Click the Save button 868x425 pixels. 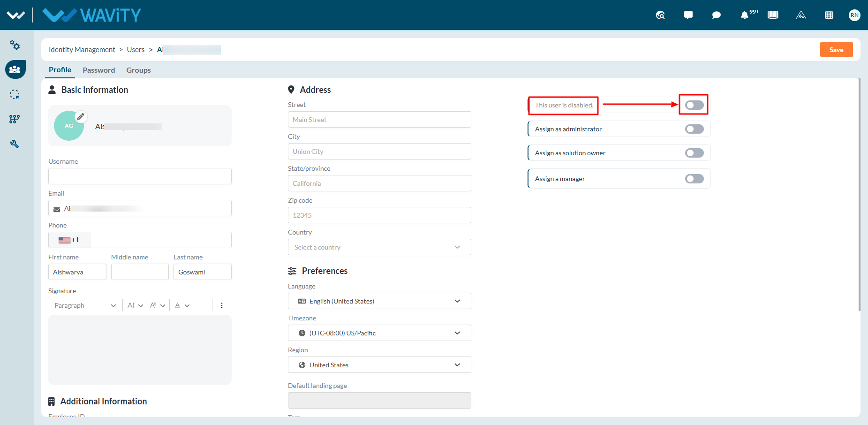tap(836, 50)
